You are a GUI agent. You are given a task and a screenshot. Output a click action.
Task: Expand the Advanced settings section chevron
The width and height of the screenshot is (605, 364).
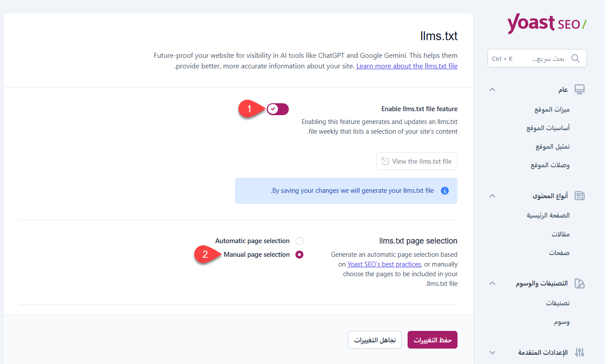click(x=493, y=353)
